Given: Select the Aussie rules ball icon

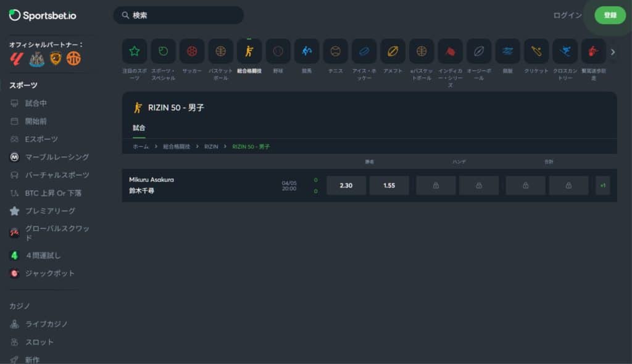Looking at the screenshot, I should tap(479, 51).
